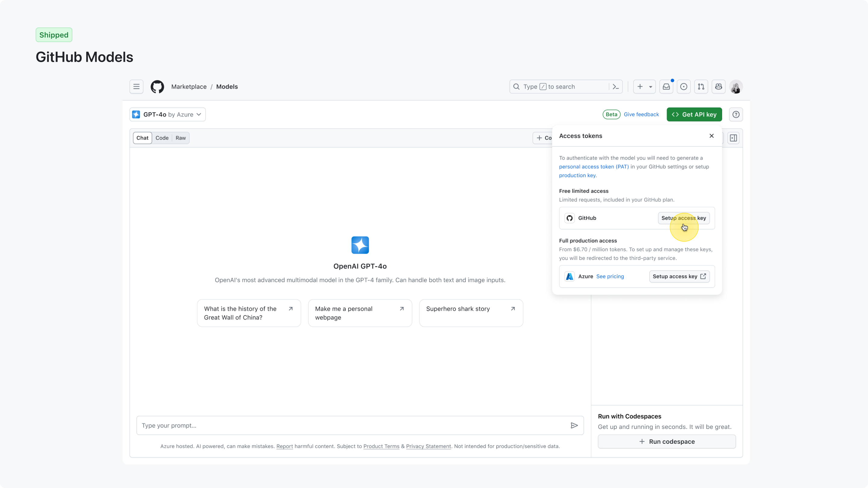Open the GPT-4o by Azure model selector
Viewport: 868px width, 488px height.
(168, 114)
